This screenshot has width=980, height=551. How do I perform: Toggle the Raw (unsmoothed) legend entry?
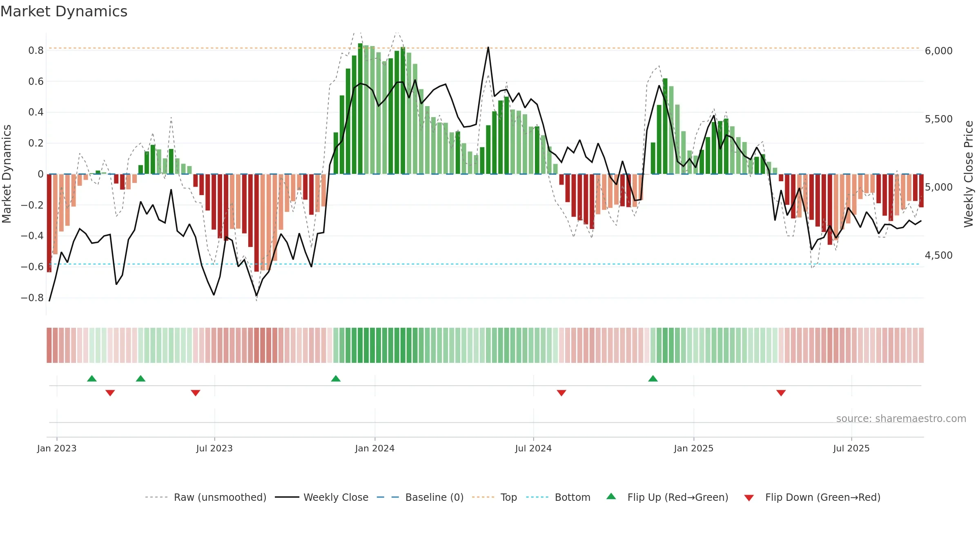pyautogui.click(x=206, y=497)
